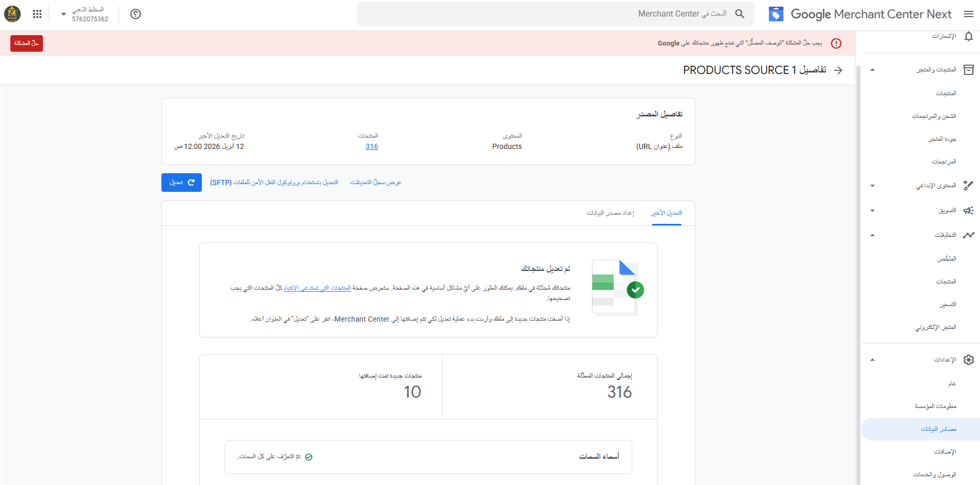Collapse the settings section
980x485 pixels.
tap(872, 360)
